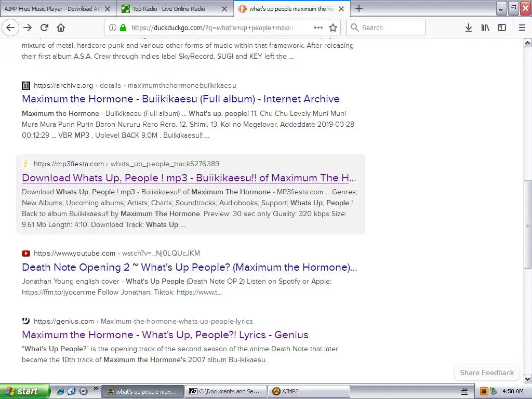Image resolution: width=532 pixels, height=399 pixels.
Task: Launch Internet Explorer from Quick Launch
Action: pyautogui.click(x=60, y=391)
